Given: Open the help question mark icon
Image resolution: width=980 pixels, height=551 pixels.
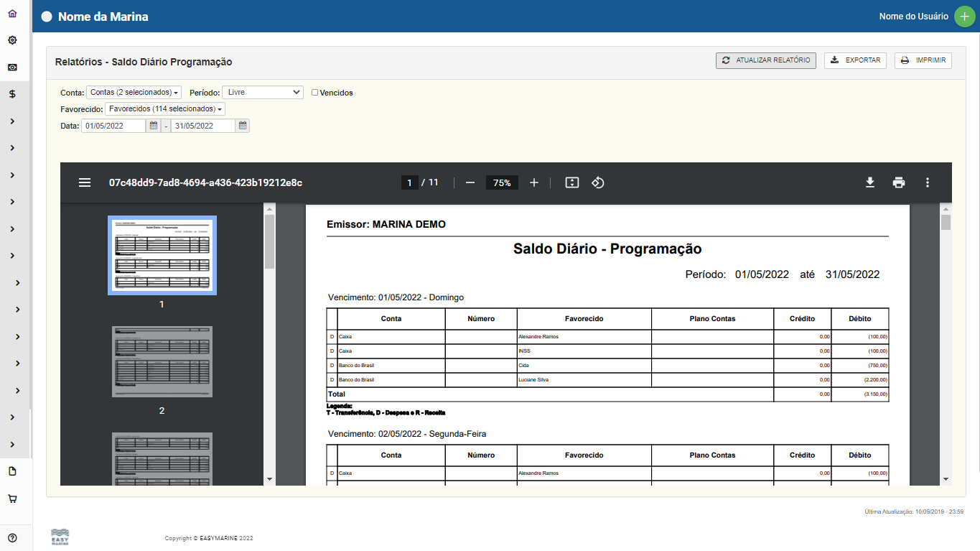Looking at the screenshot, I should click(x=12, y=538).
